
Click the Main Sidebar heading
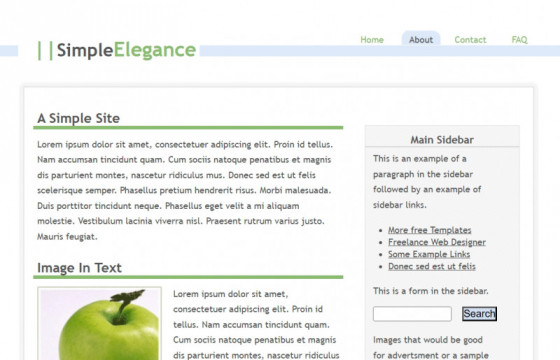pyautogui.click(x=442, y=140)
